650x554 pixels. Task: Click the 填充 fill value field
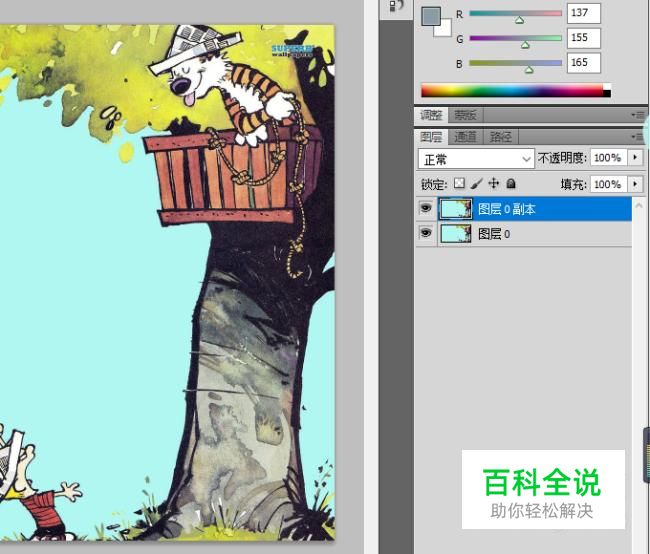pyautogui.click(x=608, y=184)
